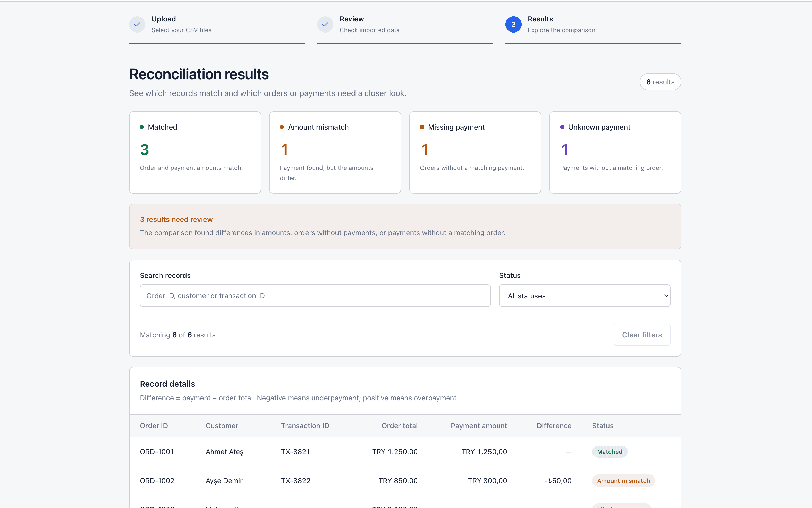Screen dimensions: 812x508
Task: Click the Results step number 3 icon
Action: coord(513,24)
